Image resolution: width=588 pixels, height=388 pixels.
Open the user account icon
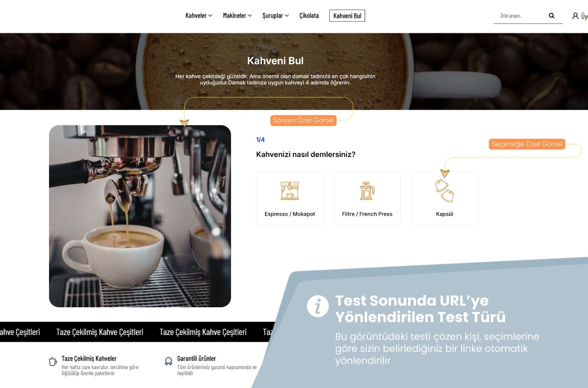click(x=575, y=16)
